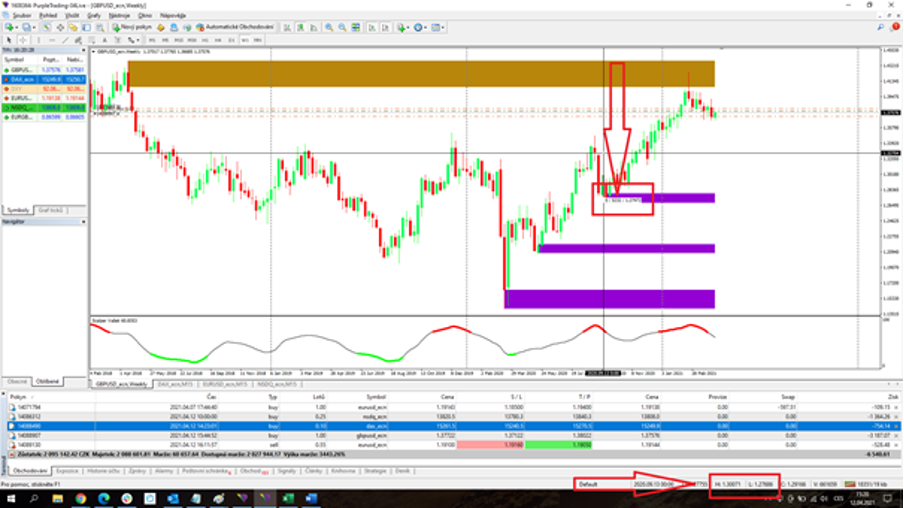Image resolution: width=904 pixels, height=508 pixels.
Task: Select order 14071794 row
Action: pos(453,407)
